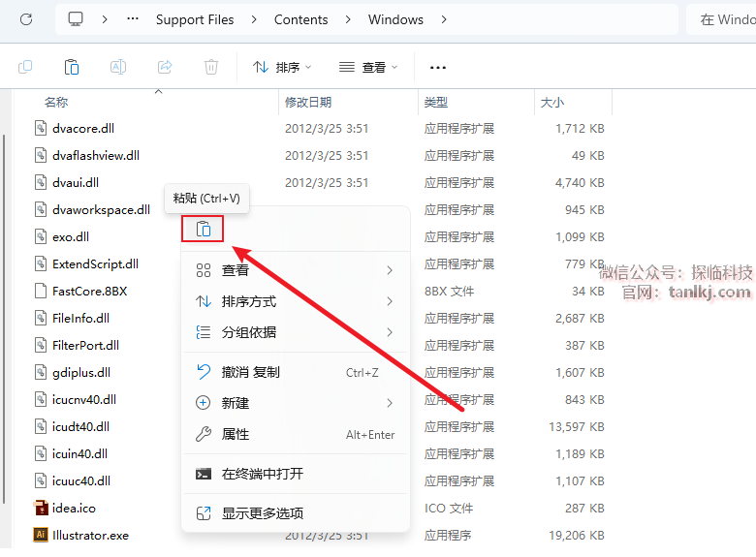Image resolution: width=756 pixels, height=557 pixels.
Task: Click the Contents breadcrumb in address bar
Action: [300, 19]
